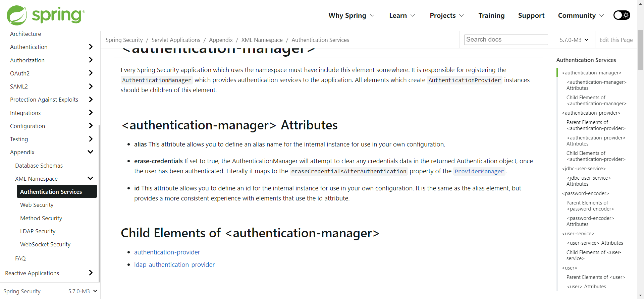Screen dimensions: 644x299
Task: Jump to Parent Elements of <authentication-provider>
Action: 596,125
